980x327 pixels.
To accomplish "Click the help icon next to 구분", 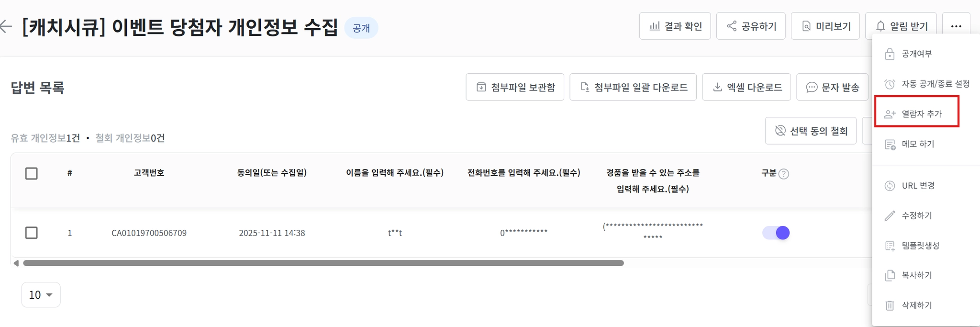I will click(783, 174).
